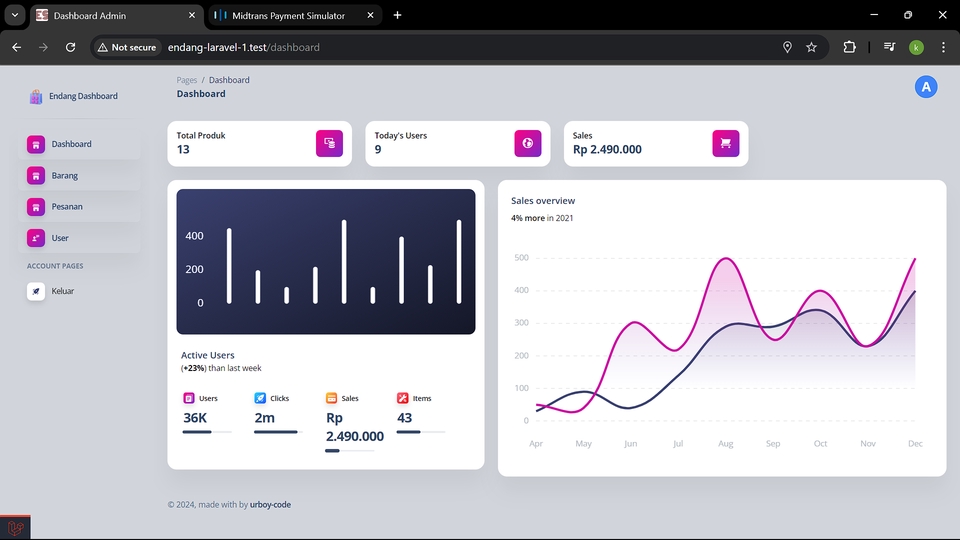
Task: Bookmark this page with the star icon
Action: click(x=811, y=47)
